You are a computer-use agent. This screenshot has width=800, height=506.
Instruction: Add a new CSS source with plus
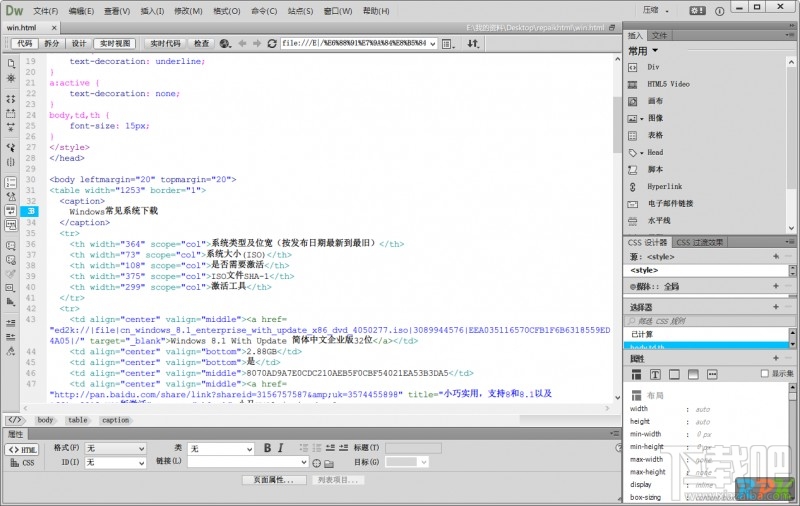776,257
